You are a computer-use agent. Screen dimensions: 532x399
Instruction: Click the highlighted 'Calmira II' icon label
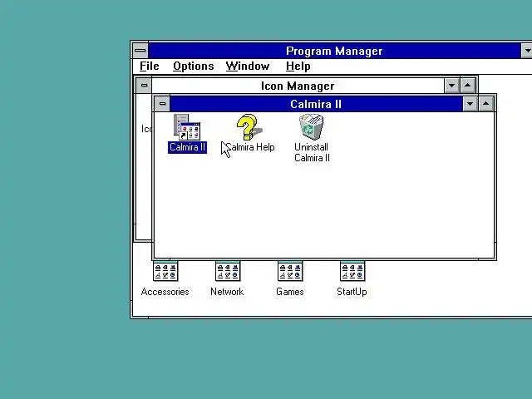(187, 147)
